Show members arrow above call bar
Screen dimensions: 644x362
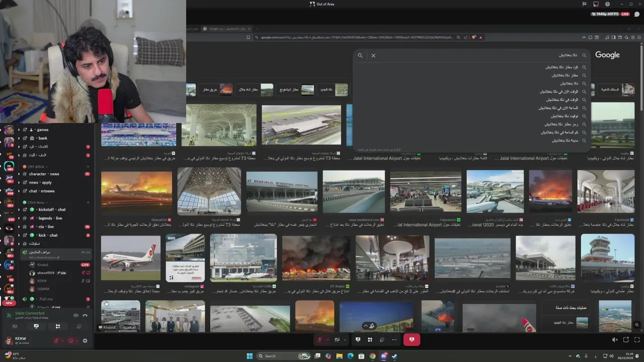click(x=369, y=326)
